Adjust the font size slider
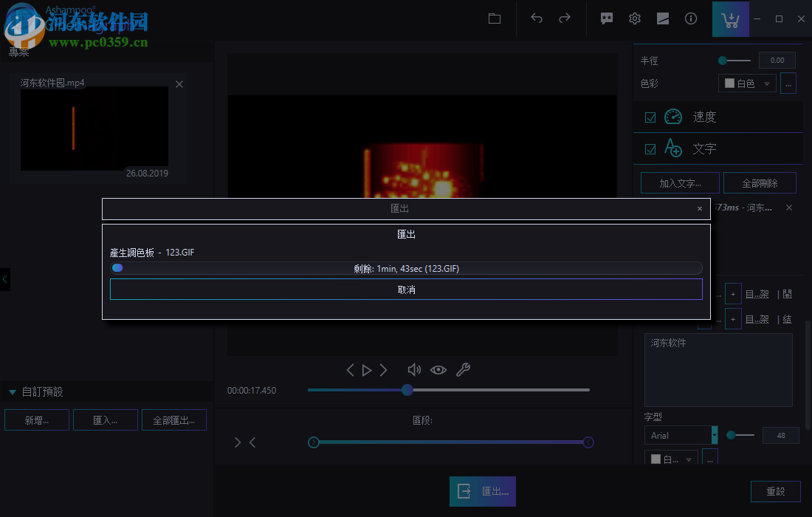The height and width of the screenshot is (517, 812). pyautogui.click(x=740, y=435)
